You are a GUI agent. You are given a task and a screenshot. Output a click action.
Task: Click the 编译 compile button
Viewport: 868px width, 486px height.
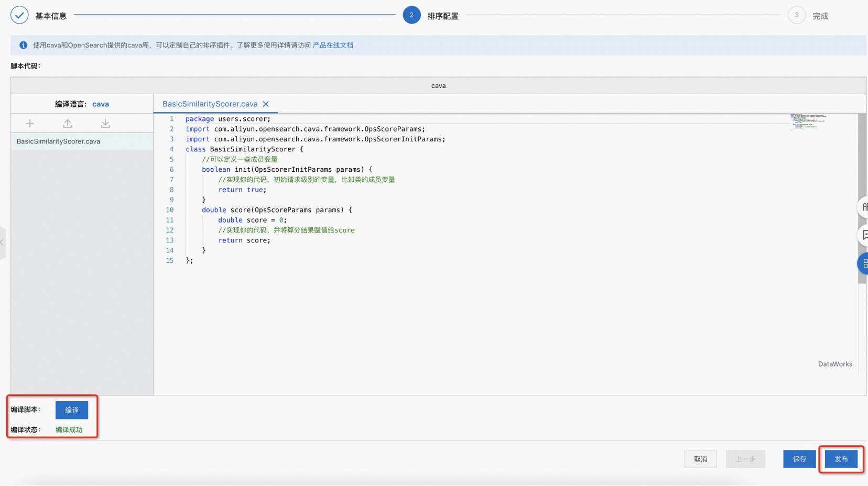72,410
